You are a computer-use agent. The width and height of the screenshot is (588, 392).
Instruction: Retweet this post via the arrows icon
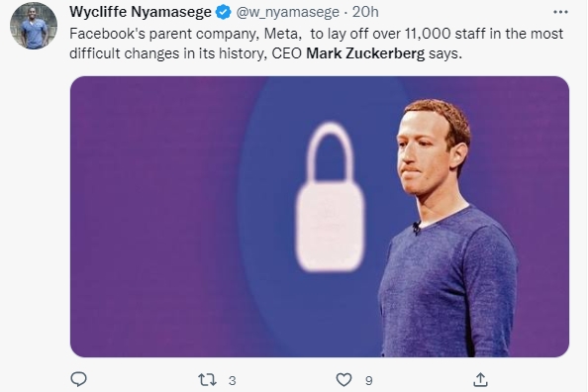pos(207,380)
